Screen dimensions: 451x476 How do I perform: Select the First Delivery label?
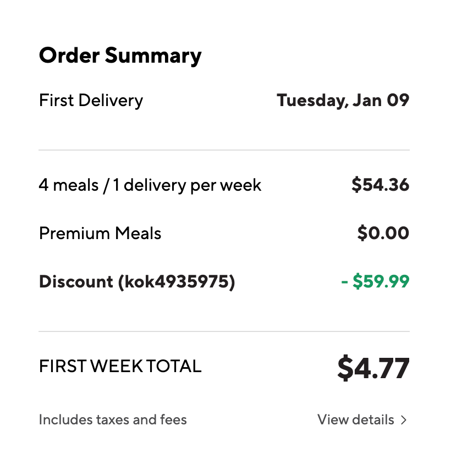91,101
